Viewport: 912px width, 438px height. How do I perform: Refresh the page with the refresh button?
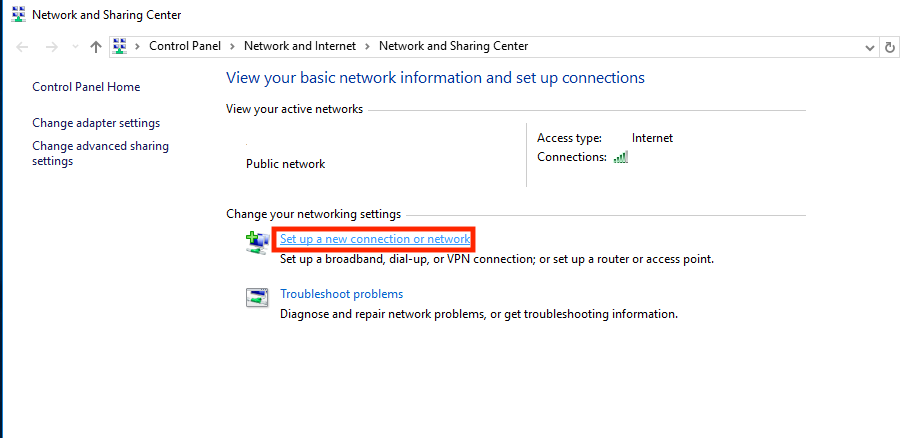[890, 47]
